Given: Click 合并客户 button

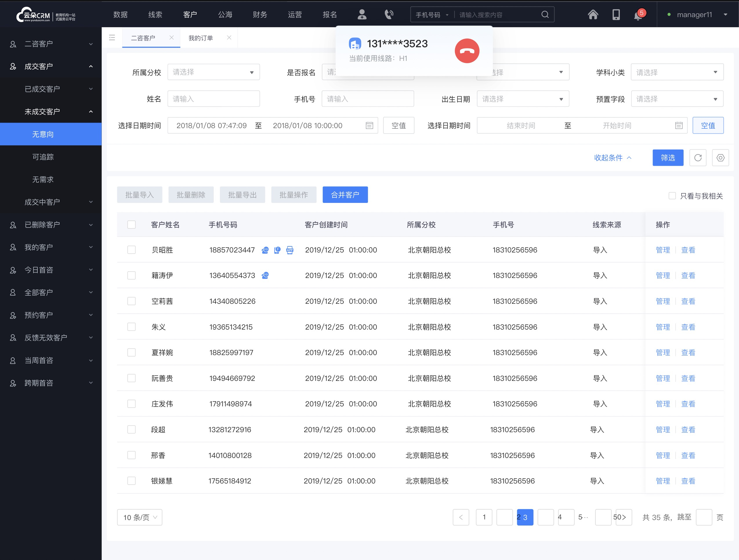Looking at the screenshot, I should (345, 195).
